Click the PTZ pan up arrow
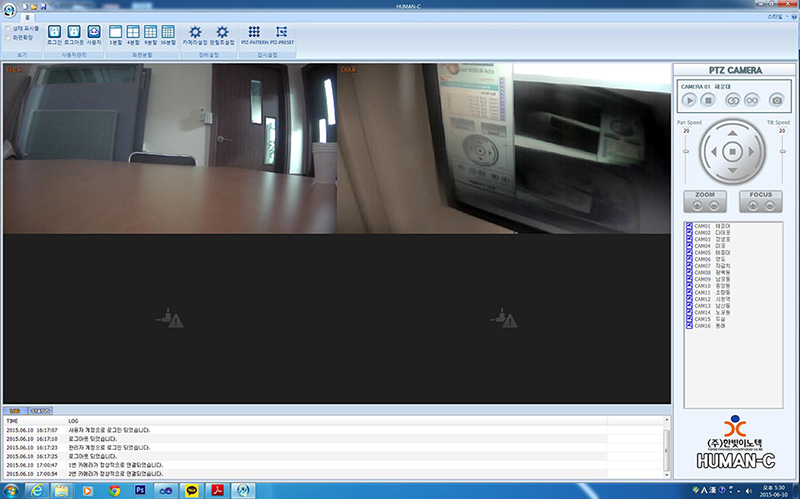 [x=733, y=135]
